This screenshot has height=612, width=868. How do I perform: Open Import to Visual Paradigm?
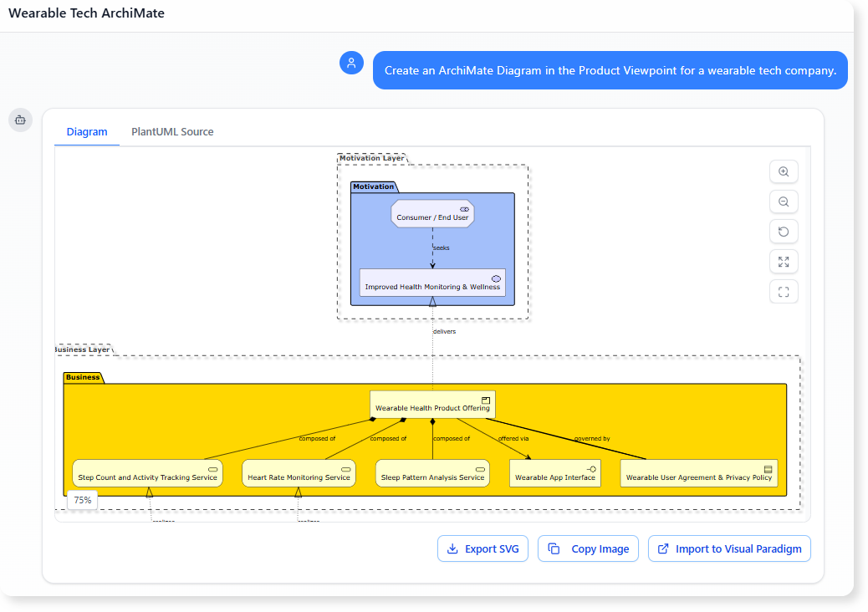click(728, 548)
